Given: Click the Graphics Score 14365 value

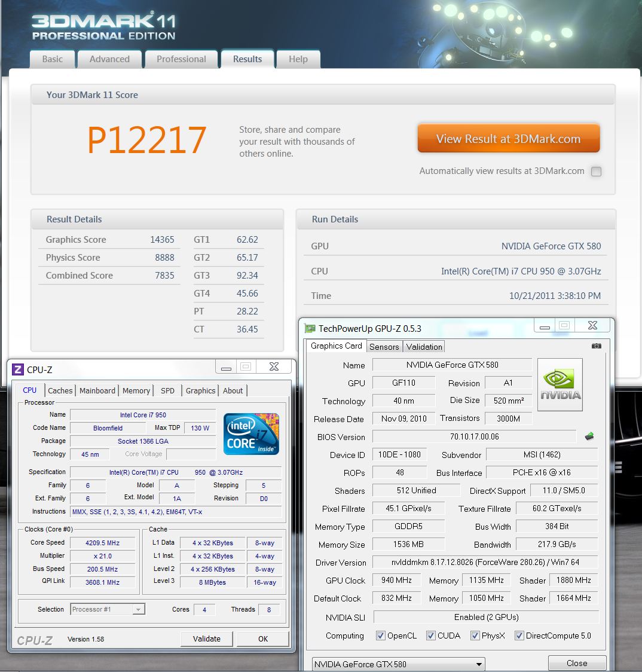Looking at the screenshot, I should (x=162, y=240).
